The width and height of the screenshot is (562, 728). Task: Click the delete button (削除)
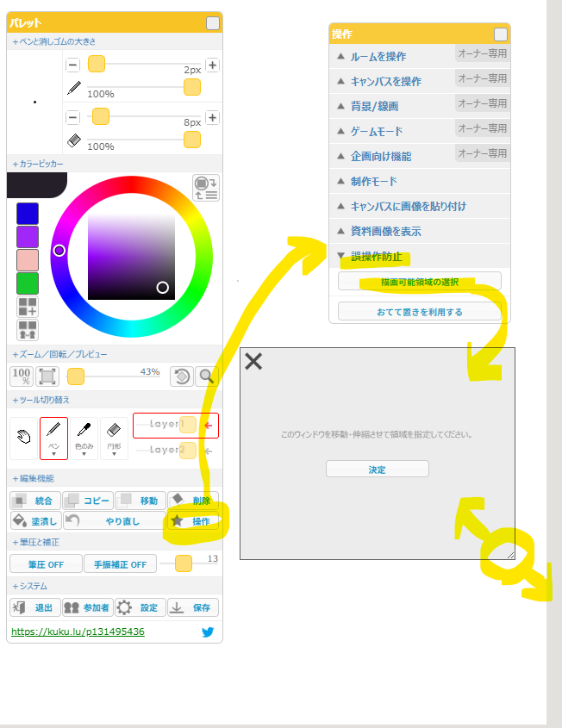[193, 501]
